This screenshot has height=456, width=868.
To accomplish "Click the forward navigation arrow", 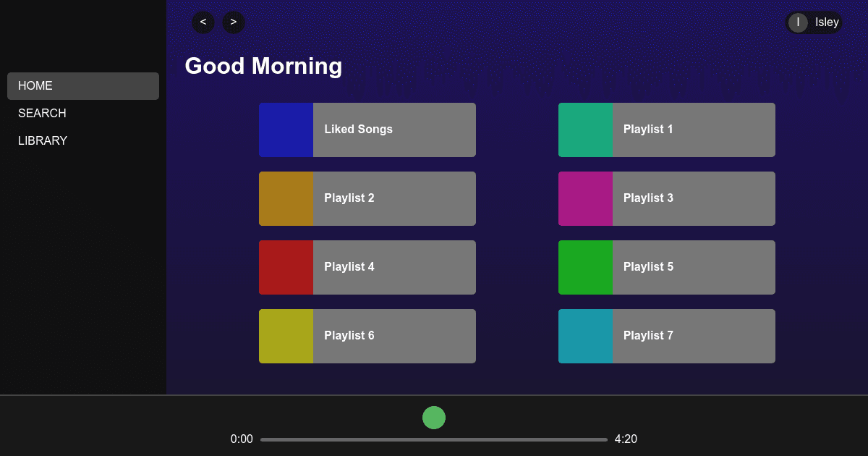I will coord(234,22).
